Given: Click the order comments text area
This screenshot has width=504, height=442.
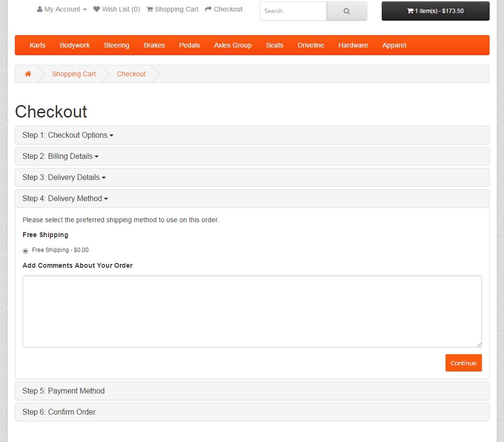Looking at the screenshot, I should [x=252, y=311].
